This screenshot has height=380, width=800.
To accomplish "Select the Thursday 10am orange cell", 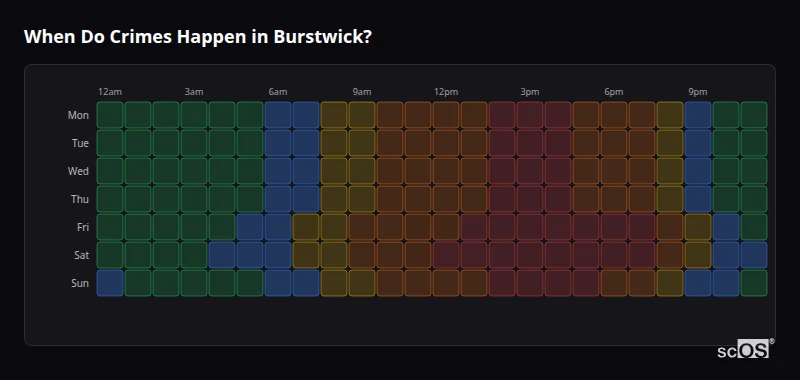I will point(390,199).
